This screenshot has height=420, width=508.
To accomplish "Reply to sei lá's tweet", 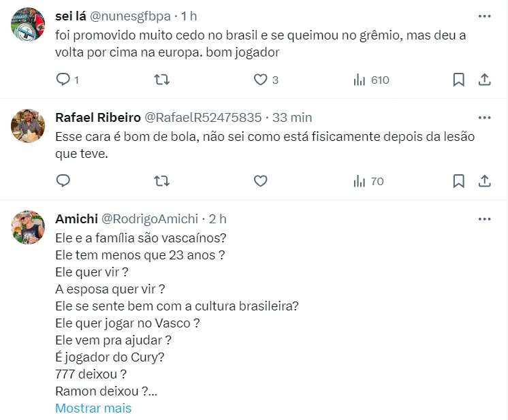I will tap(63, 80).
